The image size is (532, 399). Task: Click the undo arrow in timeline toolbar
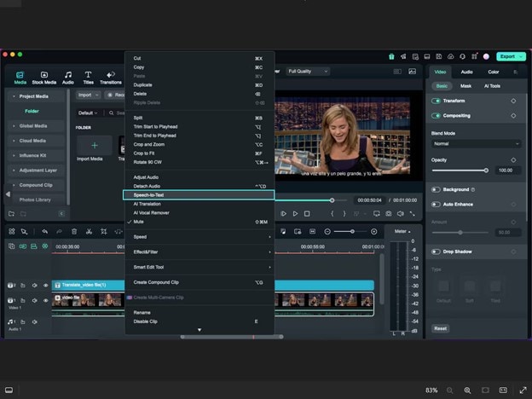tap(45, 231)
